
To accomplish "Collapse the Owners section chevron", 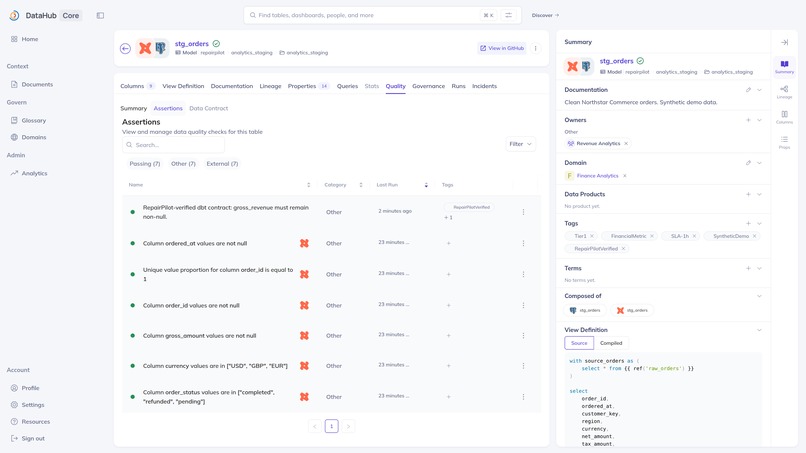I will pos(759,120).
